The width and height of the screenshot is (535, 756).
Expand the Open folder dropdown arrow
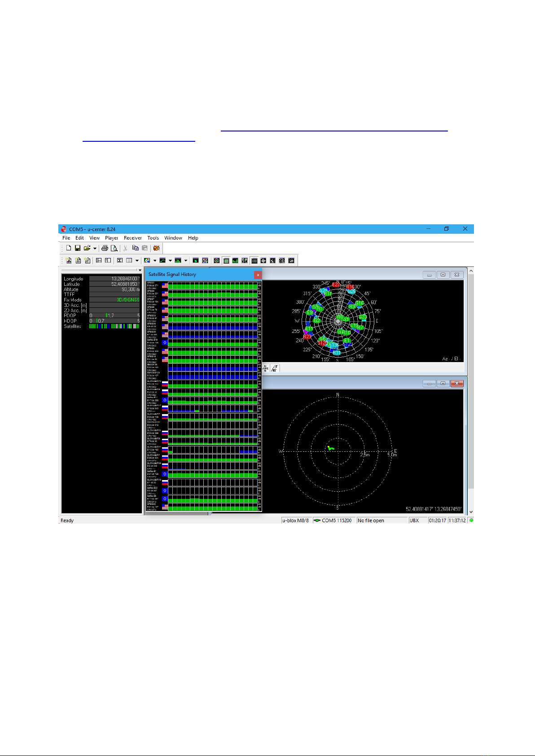coord(95,248)
